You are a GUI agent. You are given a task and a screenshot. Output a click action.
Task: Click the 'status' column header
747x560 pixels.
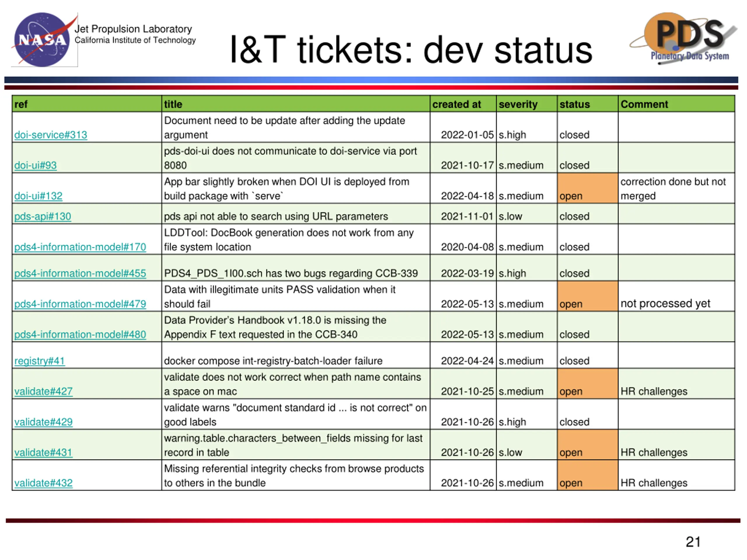tap(588, 104)
